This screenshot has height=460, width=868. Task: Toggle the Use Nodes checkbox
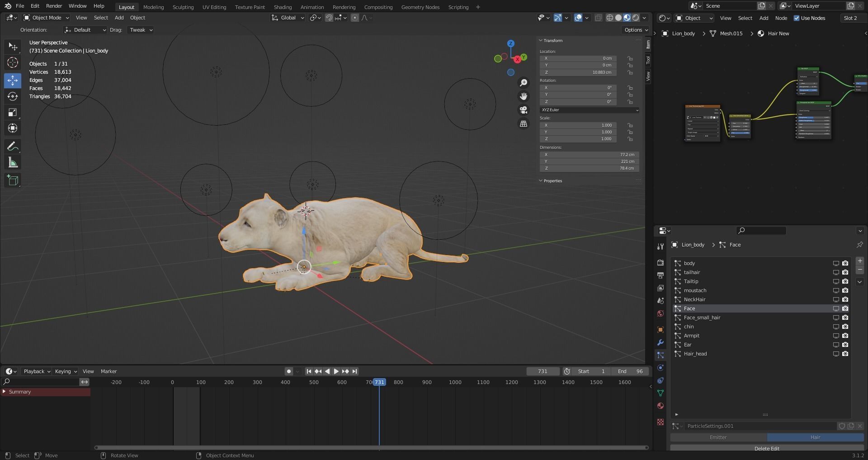coord(797,18)
